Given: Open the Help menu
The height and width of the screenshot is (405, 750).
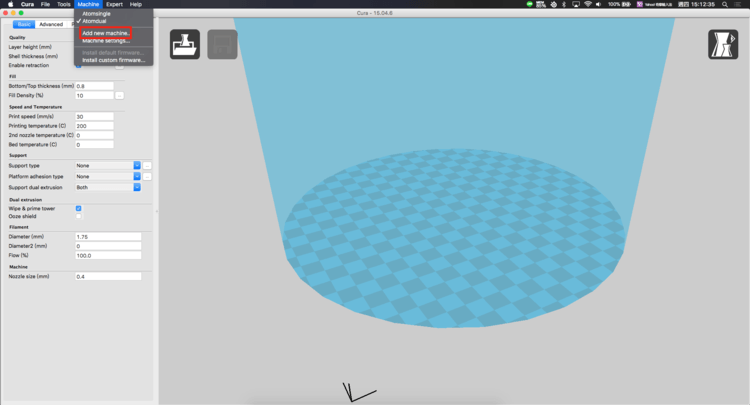Looking at the screenshot, I should click(x=136, y=4).
